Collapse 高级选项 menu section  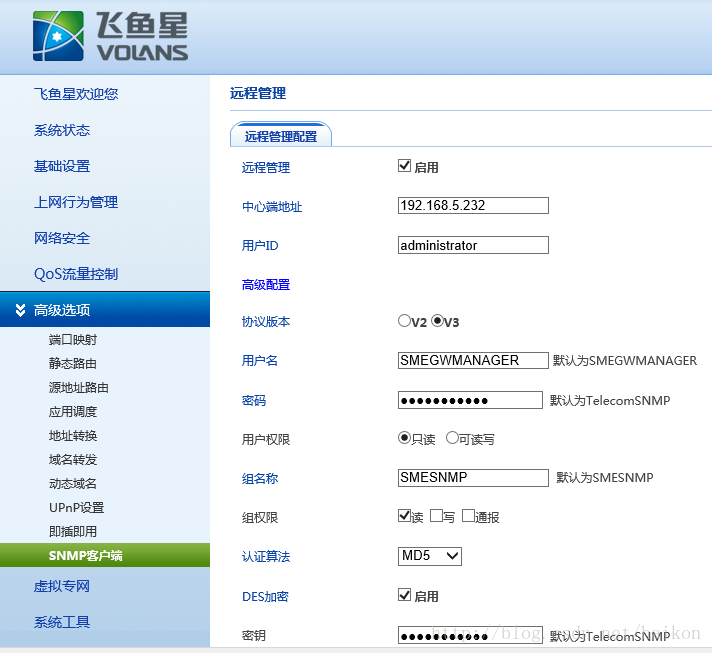click(105, 310)
